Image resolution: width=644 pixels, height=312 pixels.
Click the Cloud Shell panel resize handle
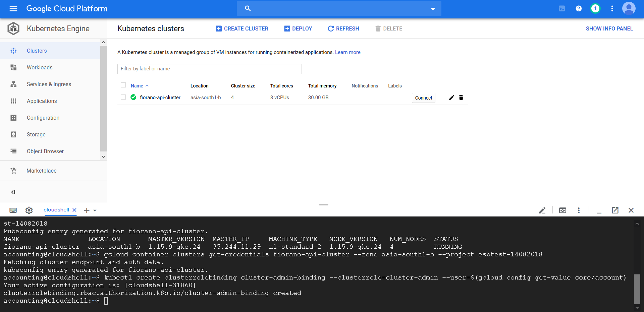click(324, 204)
